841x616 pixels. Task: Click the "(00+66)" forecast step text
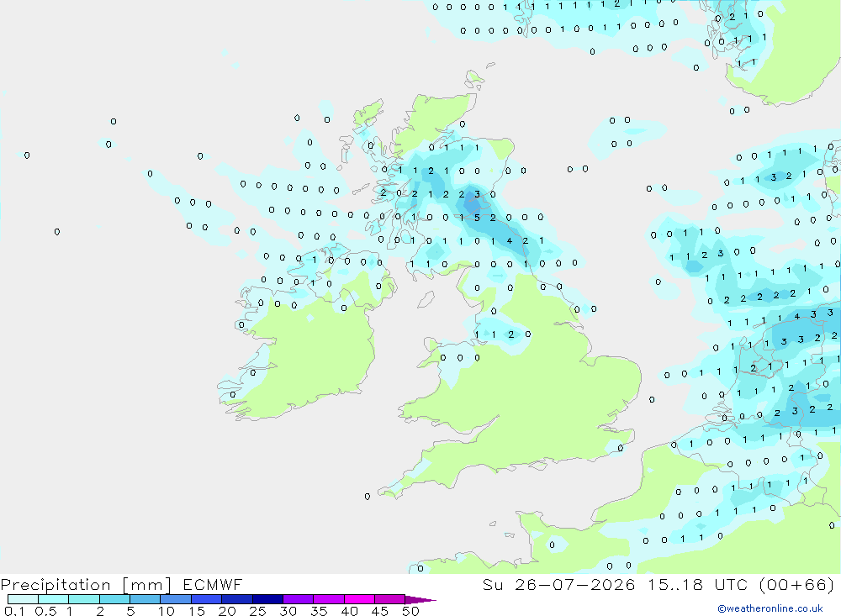point(797,584)
